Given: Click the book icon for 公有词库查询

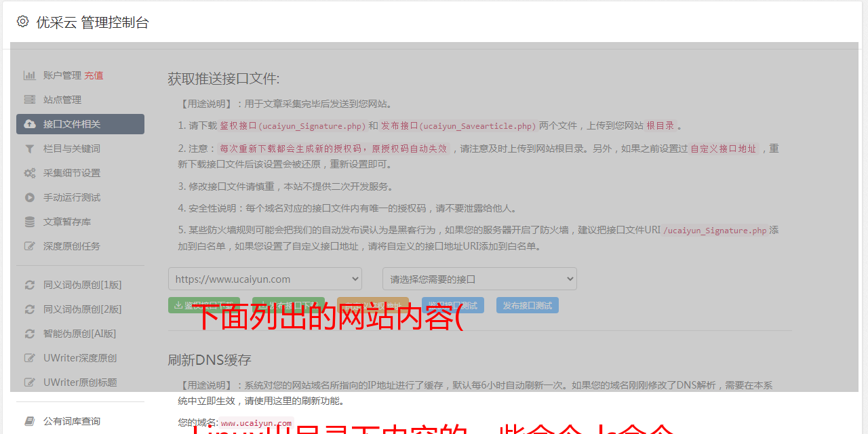Looking at the screenshot, I should coord(30,421).
